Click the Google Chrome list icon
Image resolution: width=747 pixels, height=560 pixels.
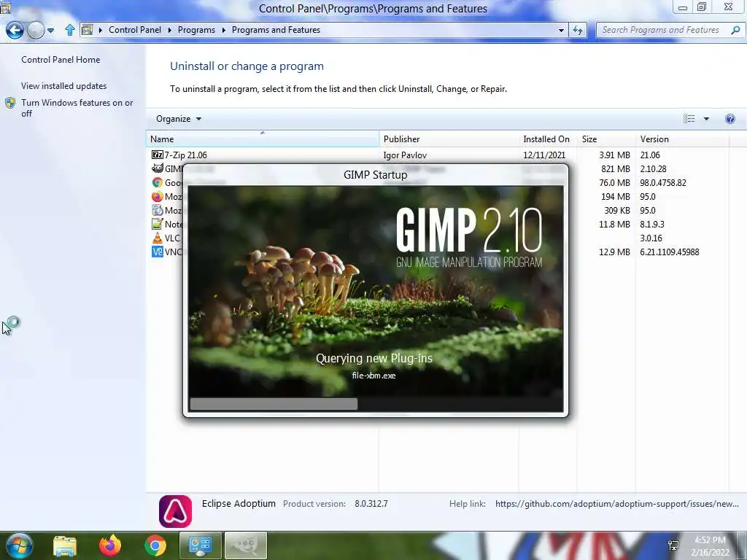click(158, 182)
